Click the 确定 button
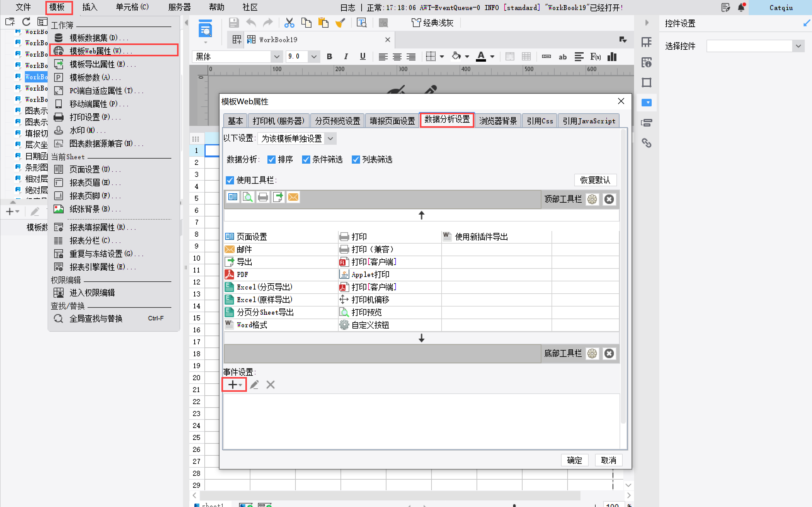The height and width of the screenshot is (507, 812). (575, 460)
